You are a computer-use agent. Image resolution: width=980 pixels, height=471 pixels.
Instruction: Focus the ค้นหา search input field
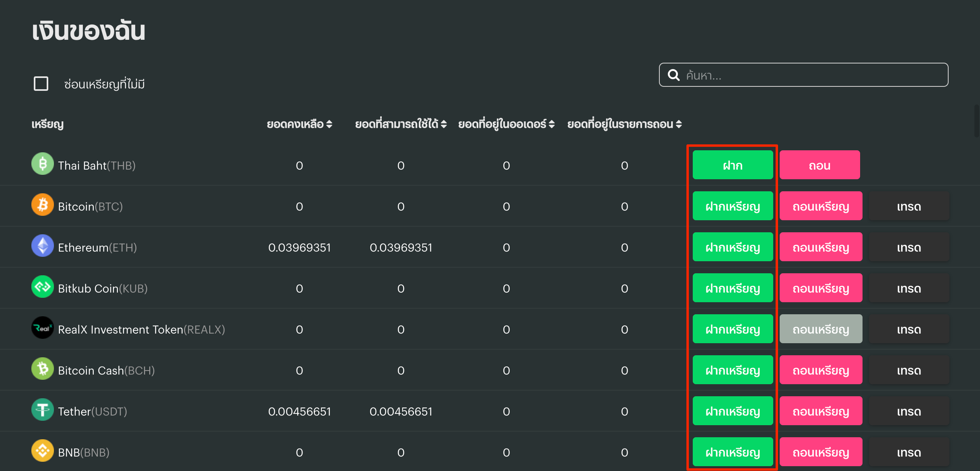(813, 75)
